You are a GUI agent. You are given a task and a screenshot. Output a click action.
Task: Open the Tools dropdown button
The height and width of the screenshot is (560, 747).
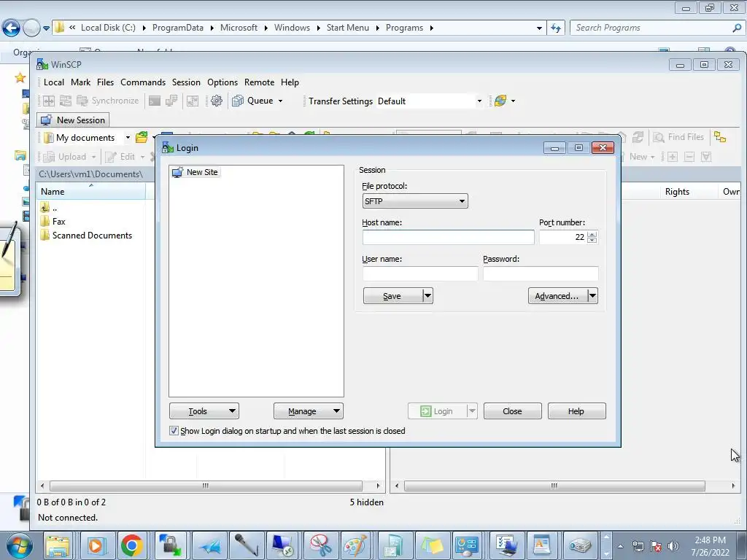(x=204, y=411)
